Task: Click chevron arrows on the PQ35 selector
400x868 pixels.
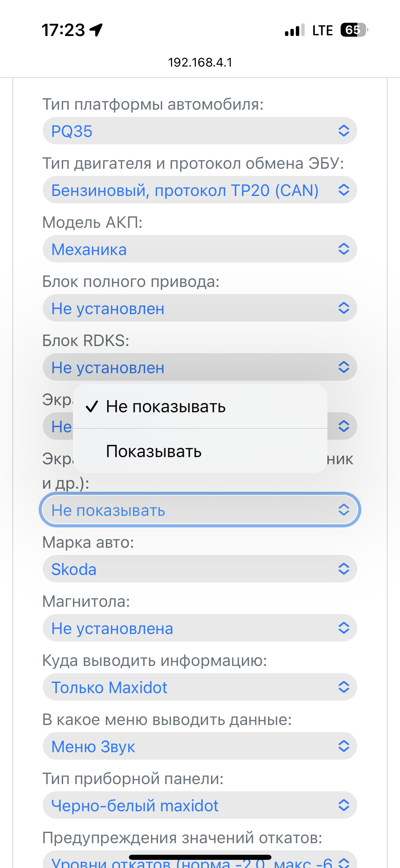Action: tap(344, 131)
